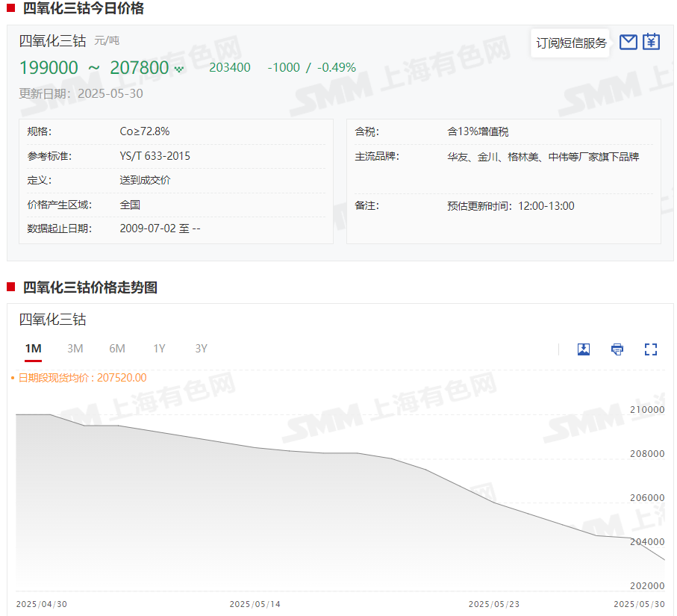Show the 1Y price trend
The width and height of the screenshot is (677, 616).
point(159,349)
